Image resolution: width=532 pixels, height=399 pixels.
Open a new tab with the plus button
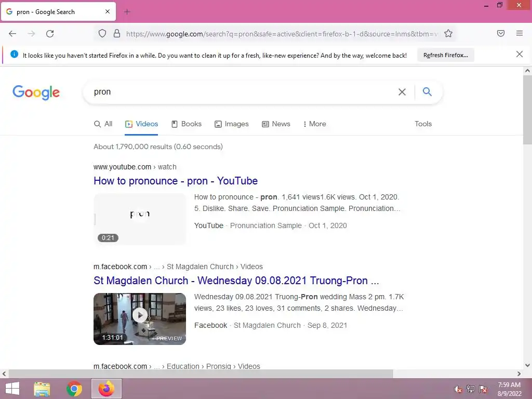click(127, 12)
